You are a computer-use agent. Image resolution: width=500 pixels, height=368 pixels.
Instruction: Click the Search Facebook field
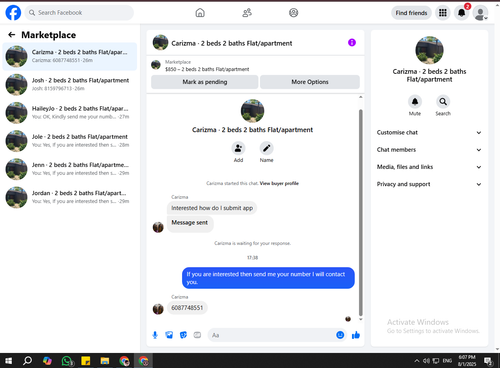click(x=79, y=13)
